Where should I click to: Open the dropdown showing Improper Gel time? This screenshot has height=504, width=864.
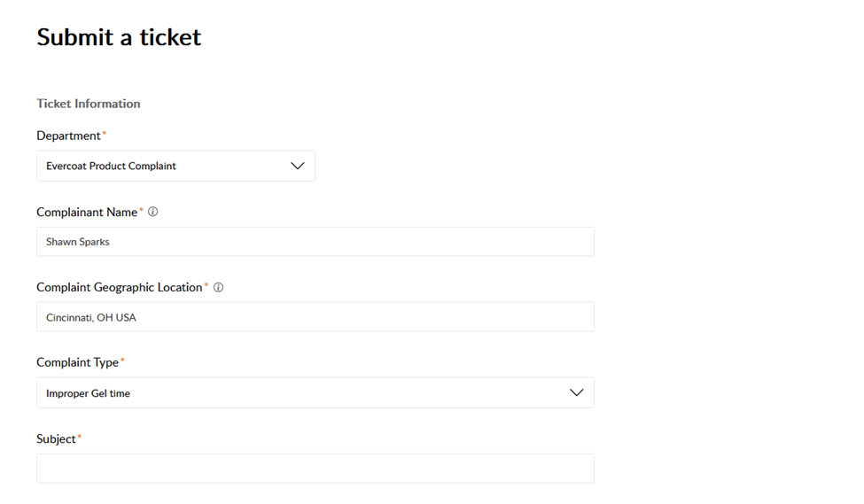coord(315,392)
